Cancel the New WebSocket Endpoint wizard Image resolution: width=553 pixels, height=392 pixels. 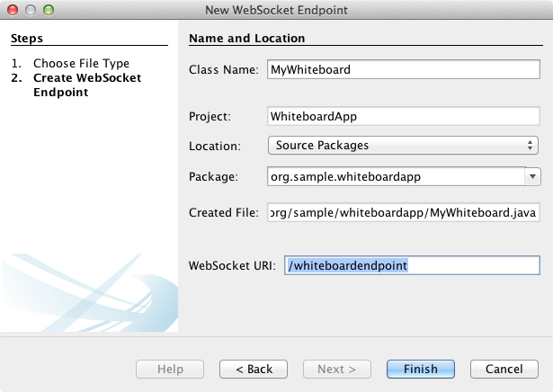[504, 370]
